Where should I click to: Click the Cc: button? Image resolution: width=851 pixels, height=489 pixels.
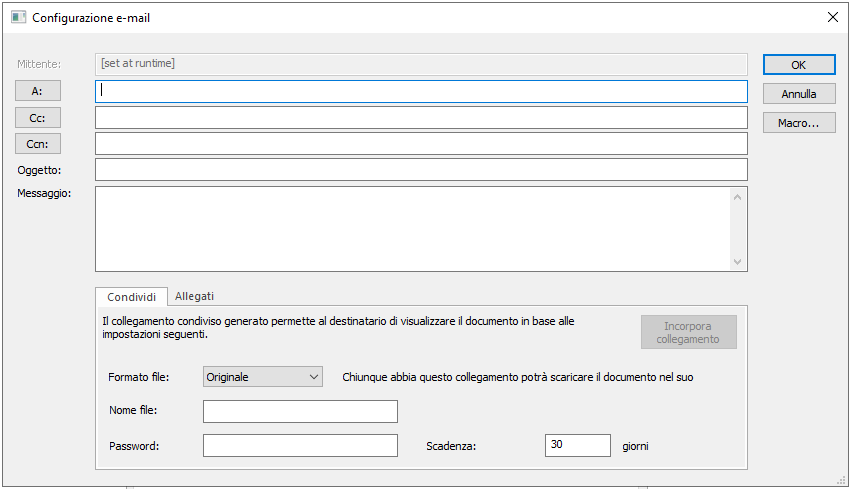point(38,118)
